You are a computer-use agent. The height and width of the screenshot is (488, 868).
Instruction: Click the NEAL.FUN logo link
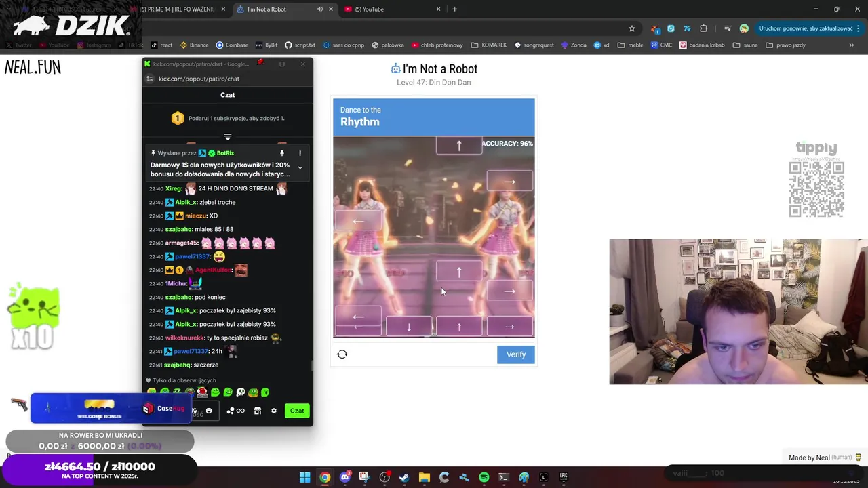(x=33, y=67)
